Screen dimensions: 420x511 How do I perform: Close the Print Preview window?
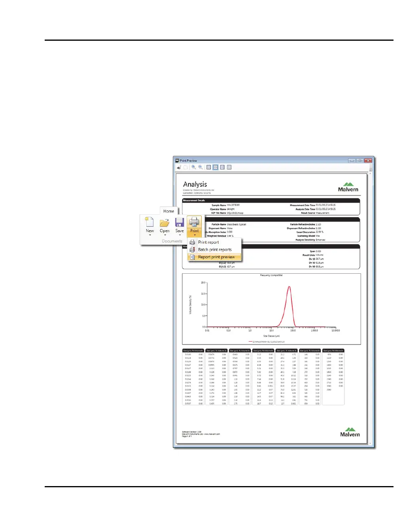tap(368, 161)
